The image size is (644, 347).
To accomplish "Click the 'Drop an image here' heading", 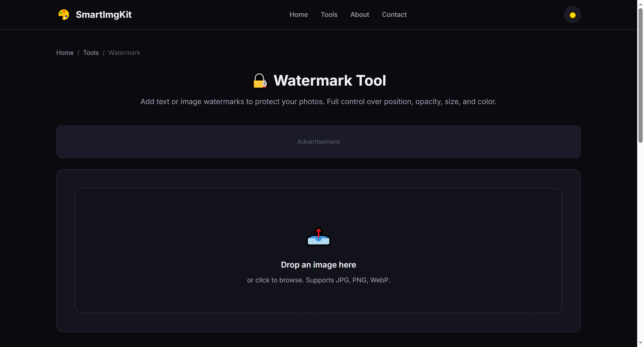I will [x=319, y=265].
